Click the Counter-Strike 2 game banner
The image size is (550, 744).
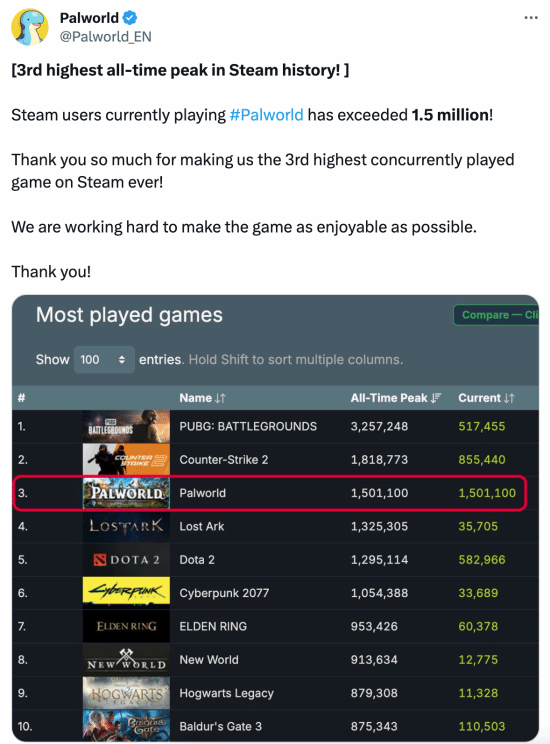(x=126, y=459)
